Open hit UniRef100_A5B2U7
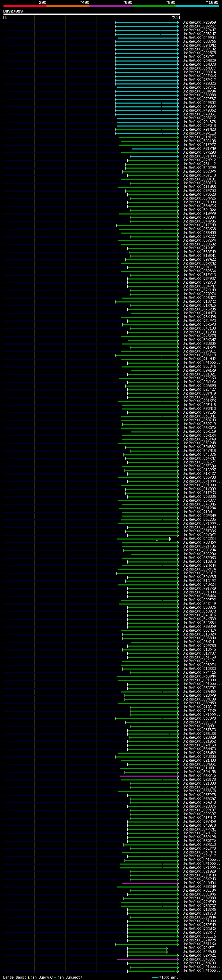The image size is (222, 980). click(x=199, y=34)
